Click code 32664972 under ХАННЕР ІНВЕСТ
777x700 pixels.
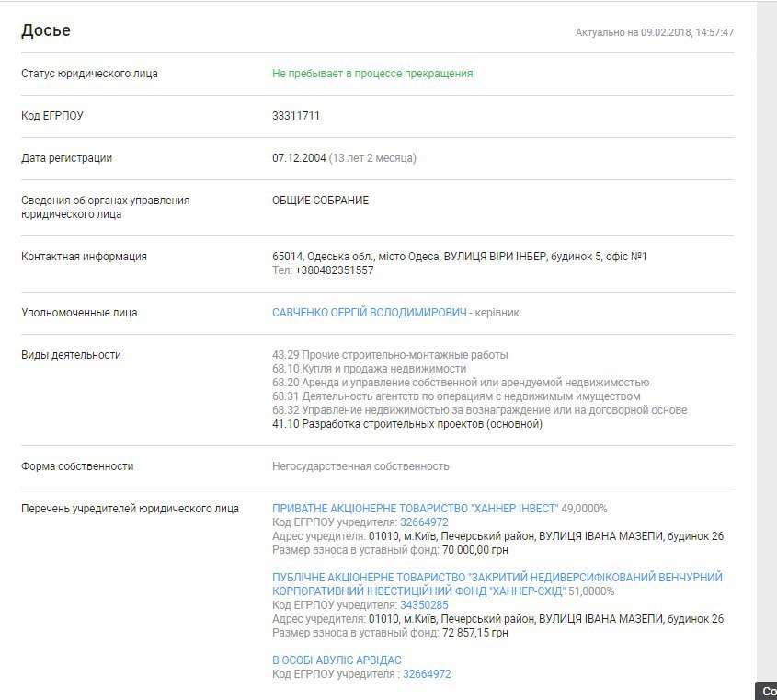pyautogui.click(x=424, y=522)
